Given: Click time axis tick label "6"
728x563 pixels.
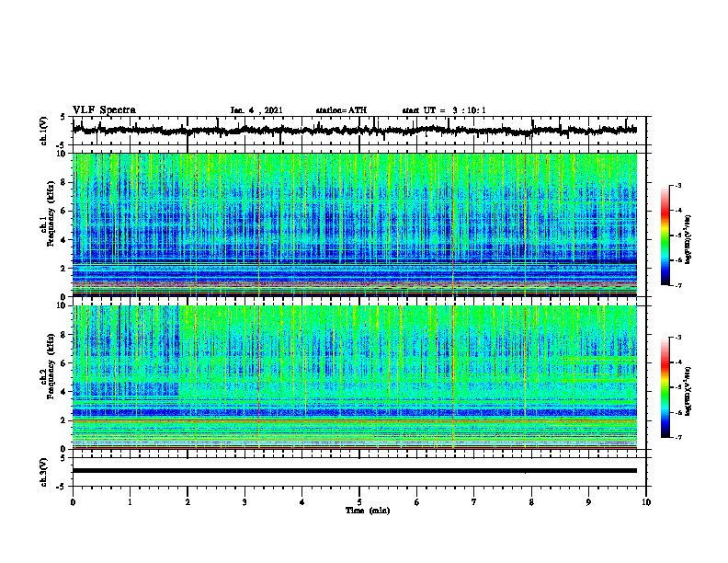Looking at the screenshot, I should click(417, 502).
